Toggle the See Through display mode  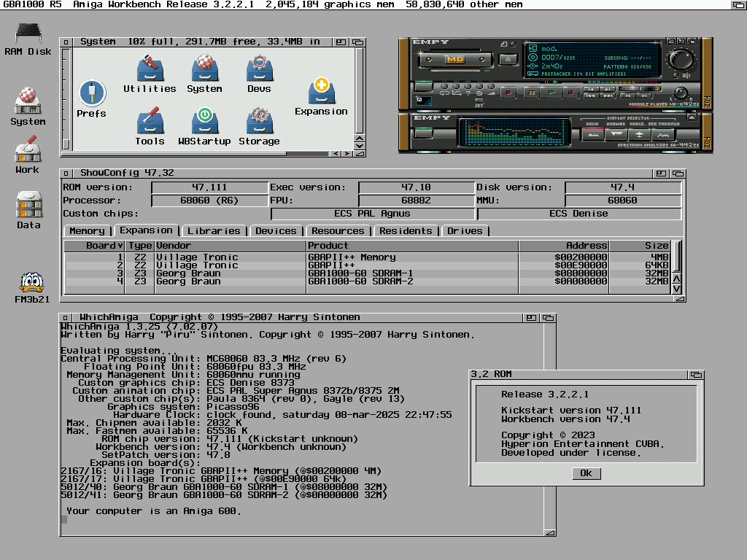(662, 134)
